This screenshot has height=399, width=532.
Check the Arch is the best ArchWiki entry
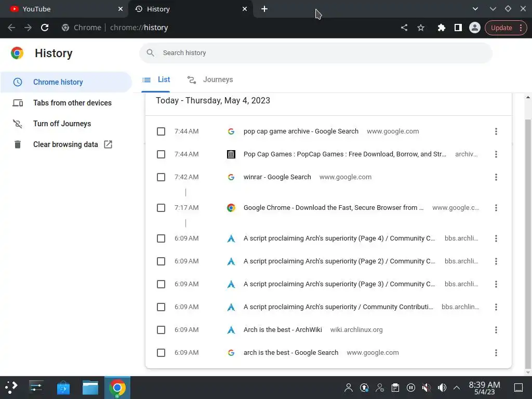161,330
